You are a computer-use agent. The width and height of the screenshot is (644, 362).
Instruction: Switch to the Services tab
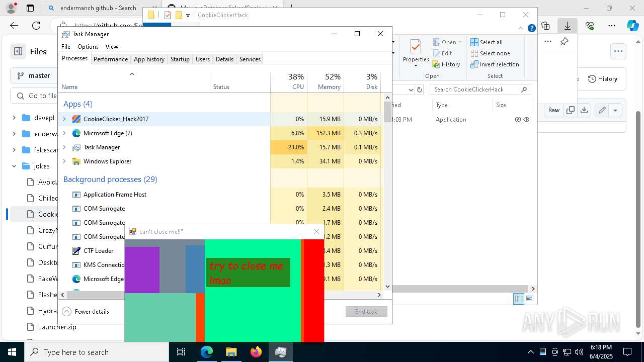click(250, 59)
